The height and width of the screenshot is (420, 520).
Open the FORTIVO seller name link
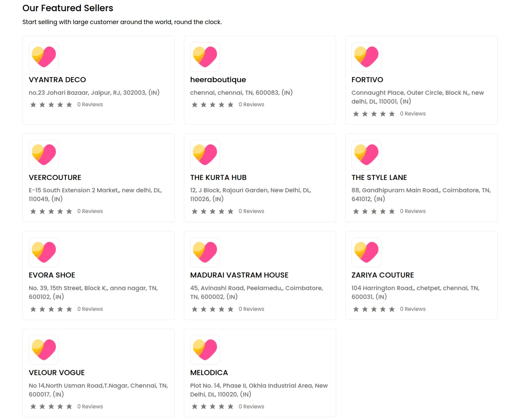367,80
